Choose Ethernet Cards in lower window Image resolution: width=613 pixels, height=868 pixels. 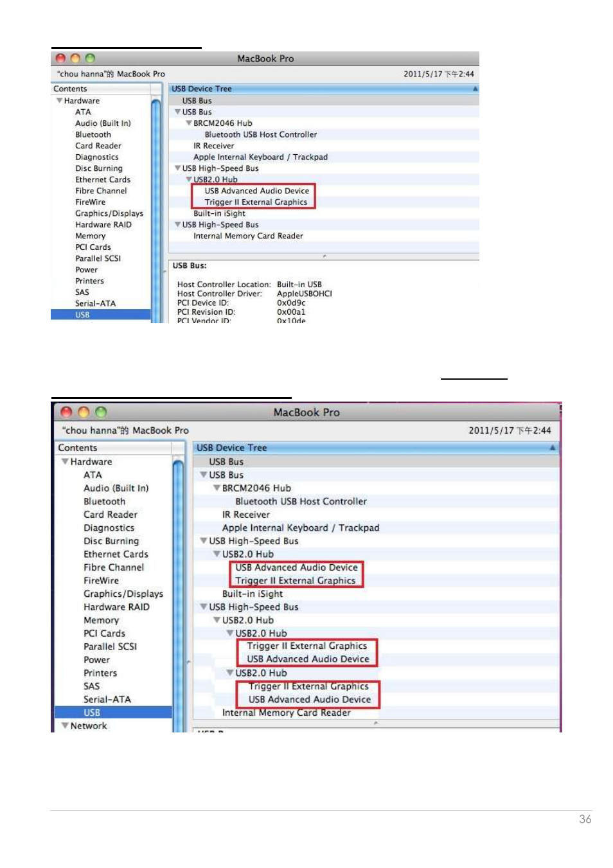[116, 554]
